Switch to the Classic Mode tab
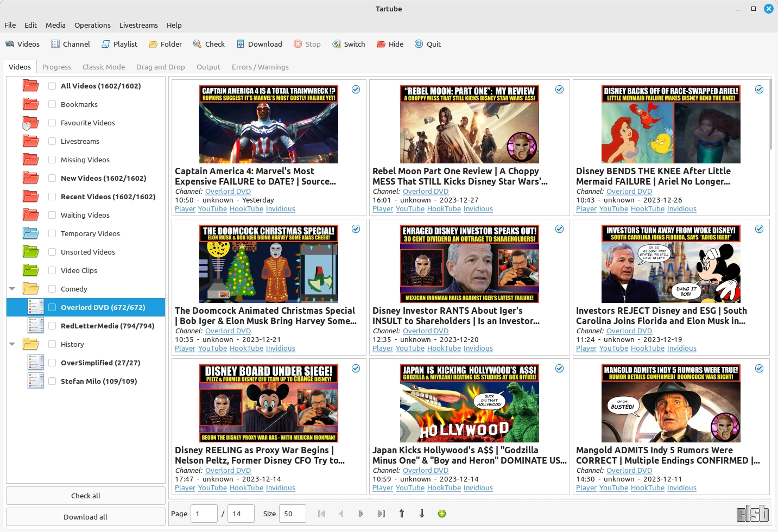The width and height of the screenshot is (778, 532). 103,67
